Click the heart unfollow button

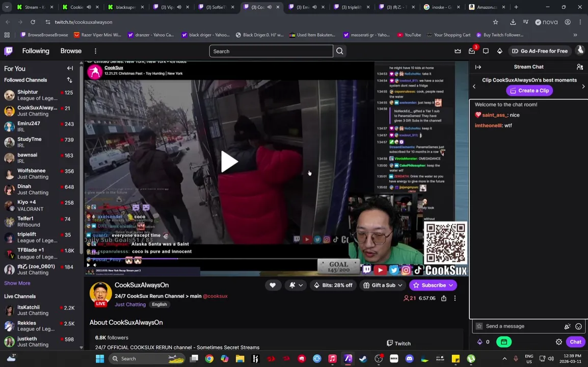tap(273, 285)
